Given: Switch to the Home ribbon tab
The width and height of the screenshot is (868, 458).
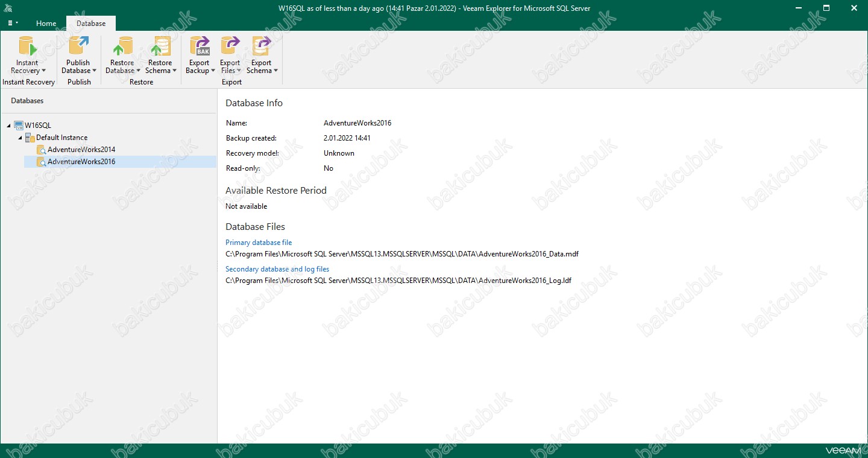Looking at the screenshot, I should (46, 24).
